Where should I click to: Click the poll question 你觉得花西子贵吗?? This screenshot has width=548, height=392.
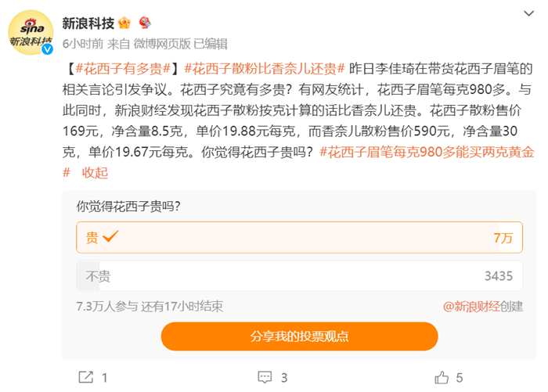128,207
